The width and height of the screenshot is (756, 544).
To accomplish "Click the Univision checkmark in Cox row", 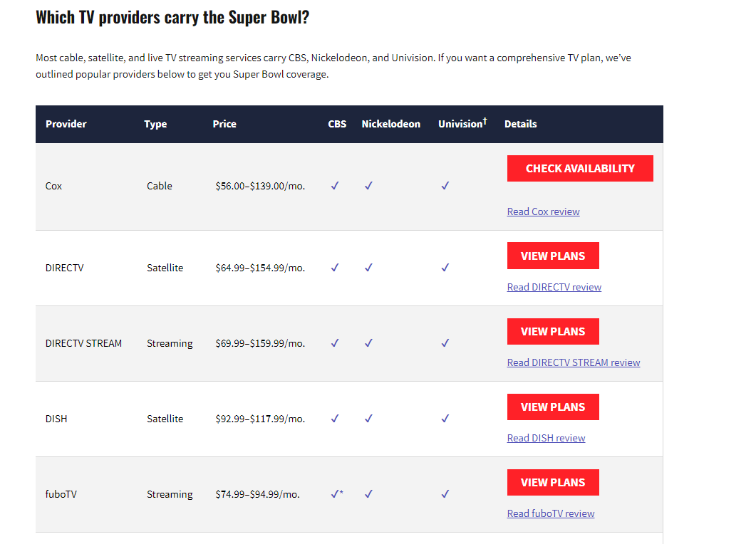I will point(445,186).
